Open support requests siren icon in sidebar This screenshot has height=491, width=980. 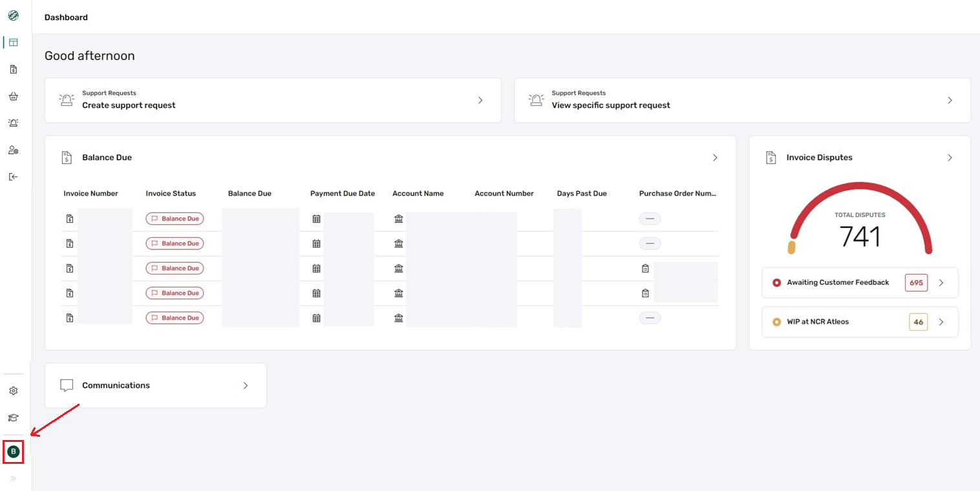[13, 123]
